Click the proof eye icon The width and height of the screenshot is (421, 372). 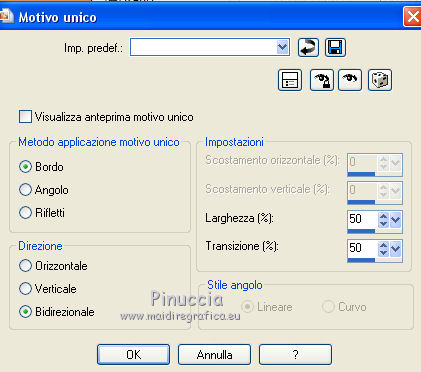(350, 80)
